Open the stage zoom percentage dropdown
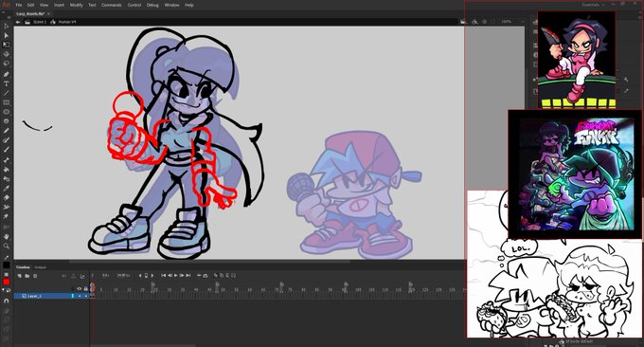644x347 pixels. pos(513,22)
